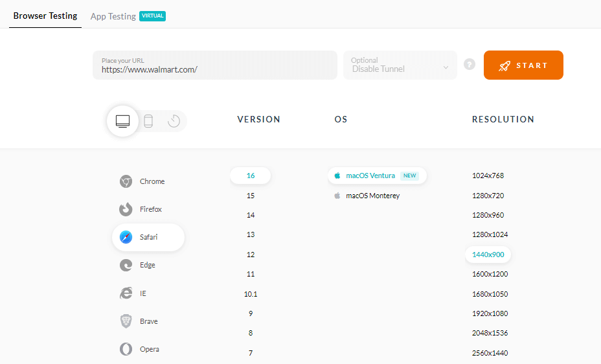Switch to the App Testing tab
601x364 pixels.
click(113, 16)
